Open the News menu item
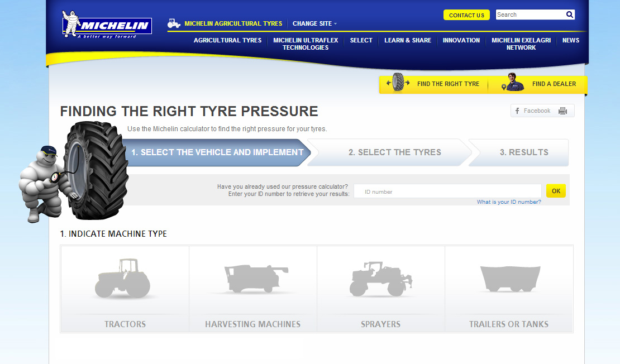The image size is (620, 364). (x=571, y=40)
